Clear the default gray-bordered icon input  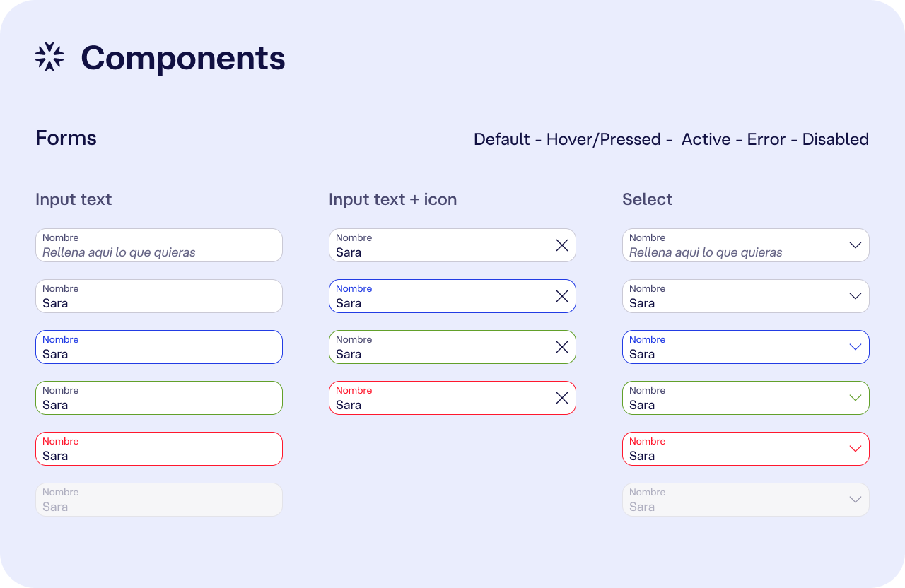point(562,245)
